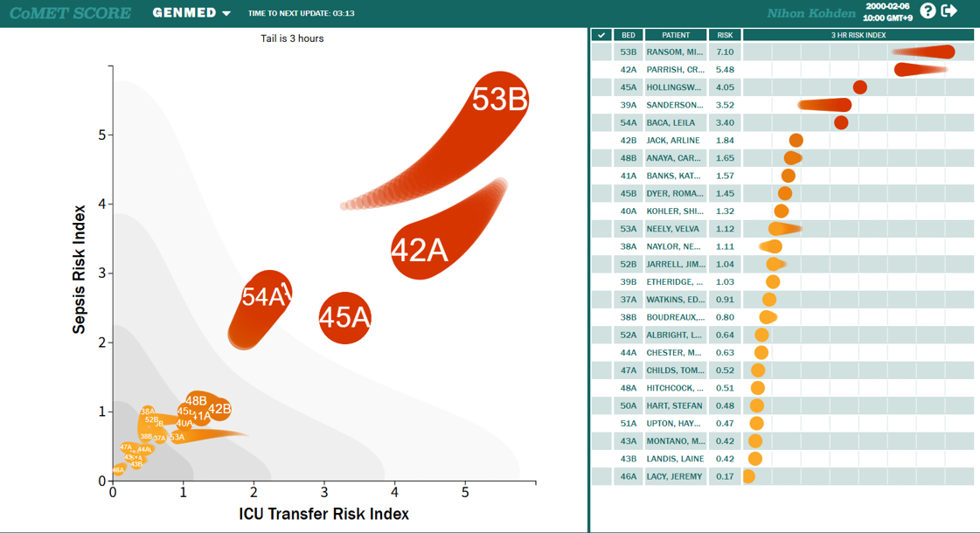The height and width of the screenshot is (533, 980).
Task: Click the risk marker in the NAYLOR row
Action: tap(771, 246)
